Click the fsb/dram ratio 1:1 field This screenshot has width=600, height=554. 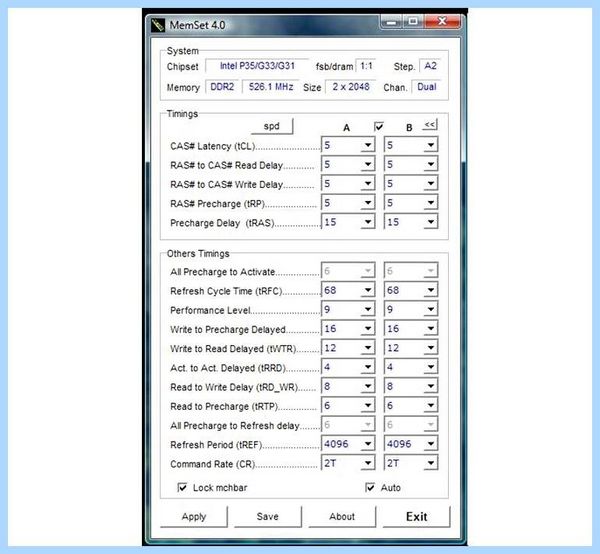pos(366,66)
